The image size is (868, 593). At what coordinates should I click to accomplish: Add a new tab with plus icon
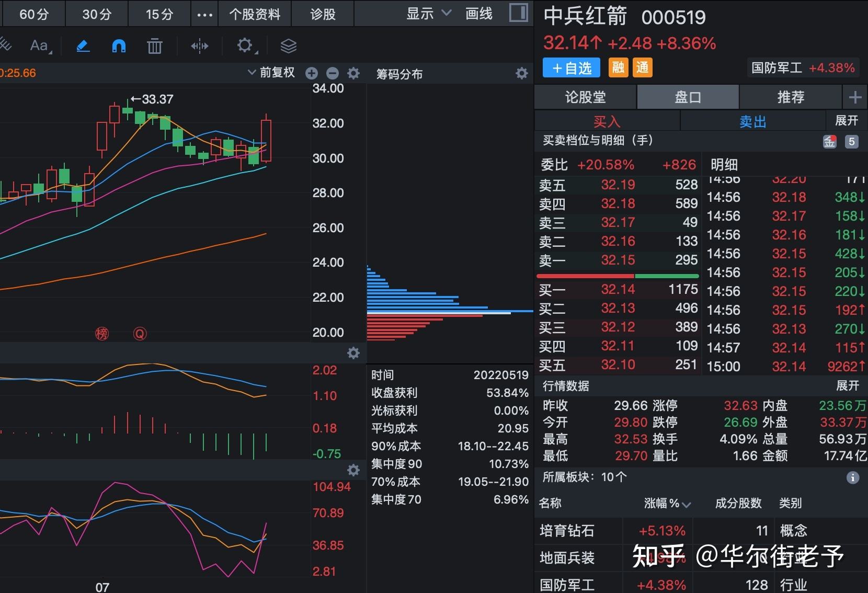coord(855,97)
